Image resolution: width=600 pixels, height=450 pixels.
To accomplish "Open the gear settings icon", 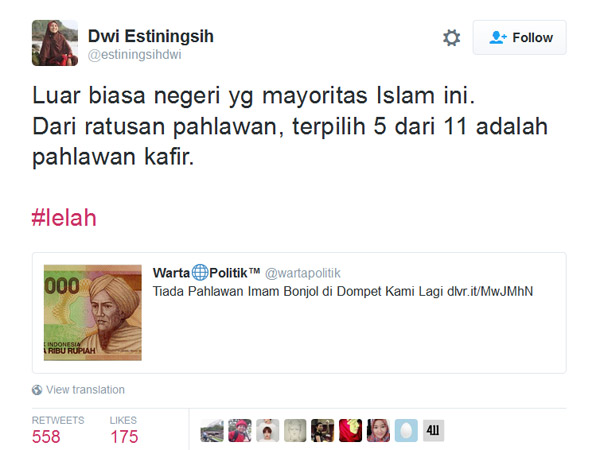I will 452,38.
